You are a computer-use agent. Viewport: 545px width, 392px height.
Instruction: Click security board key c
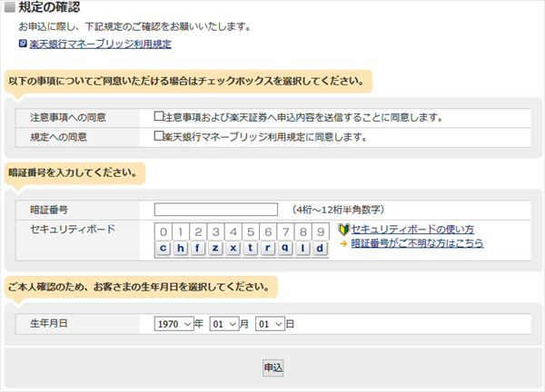tap(163, 249)
